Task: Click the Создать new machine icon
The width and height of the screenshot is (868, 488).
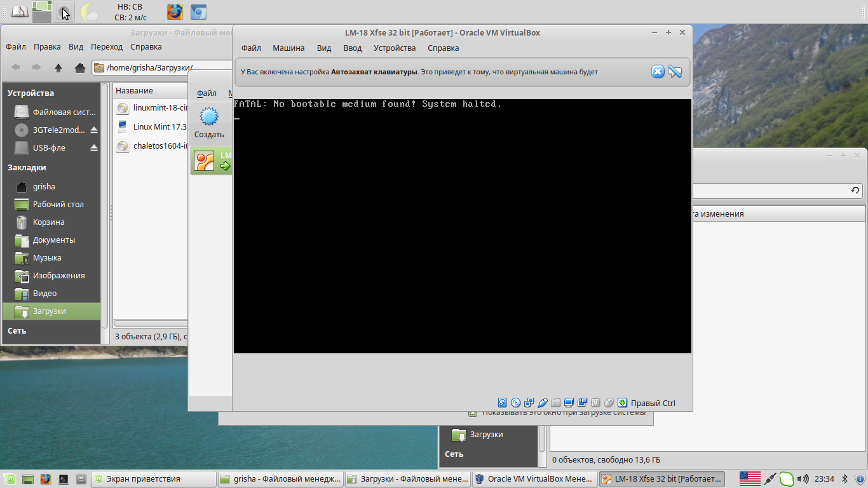Action: [x=209, y=118]
